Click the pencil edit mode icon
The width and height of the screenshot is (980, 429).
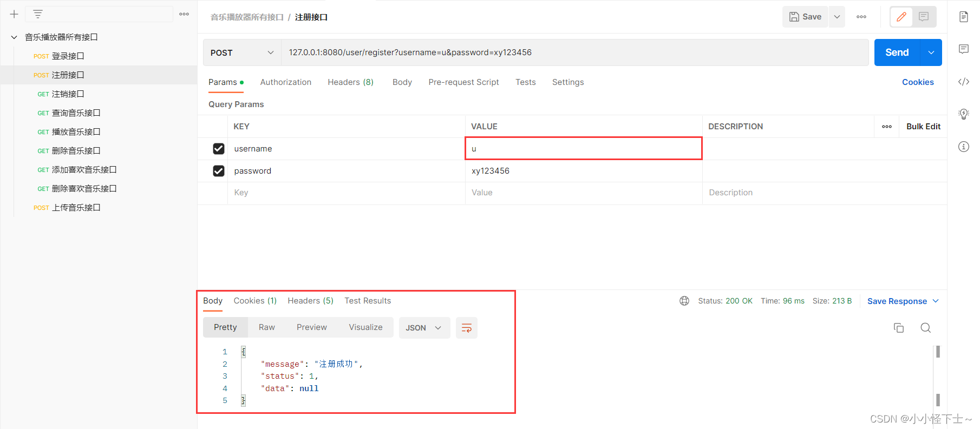(901, 17)
